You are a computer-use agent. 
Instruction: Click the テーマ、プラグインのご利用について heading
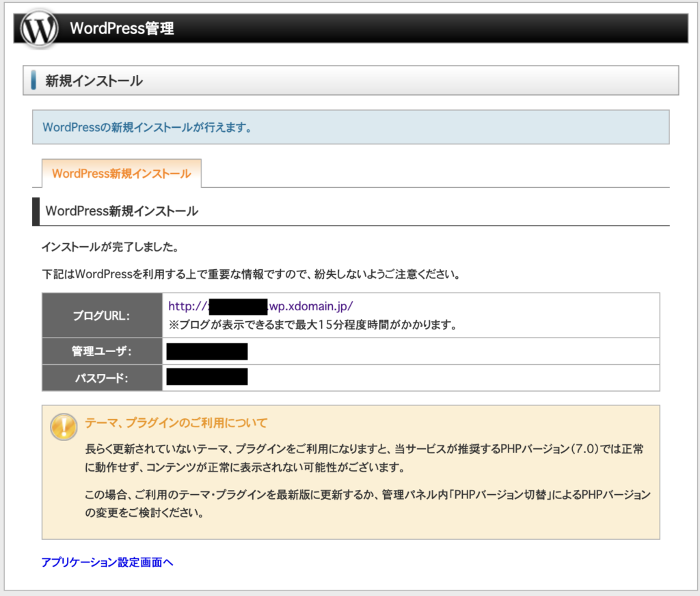pos(176,422)
